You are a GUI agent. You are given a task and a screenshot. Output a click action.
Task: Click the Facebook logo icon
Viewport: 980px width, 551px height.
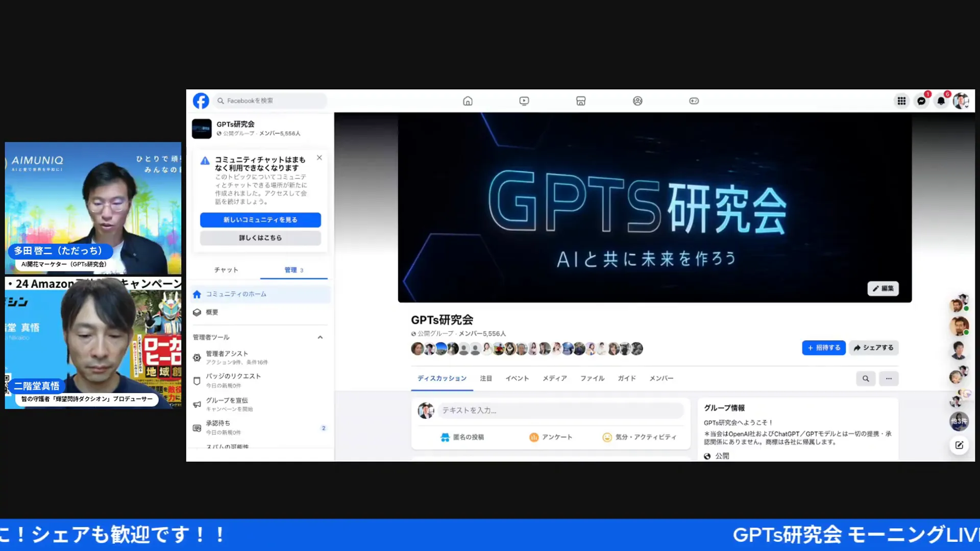pyautogui.click(x=201, y=101)
